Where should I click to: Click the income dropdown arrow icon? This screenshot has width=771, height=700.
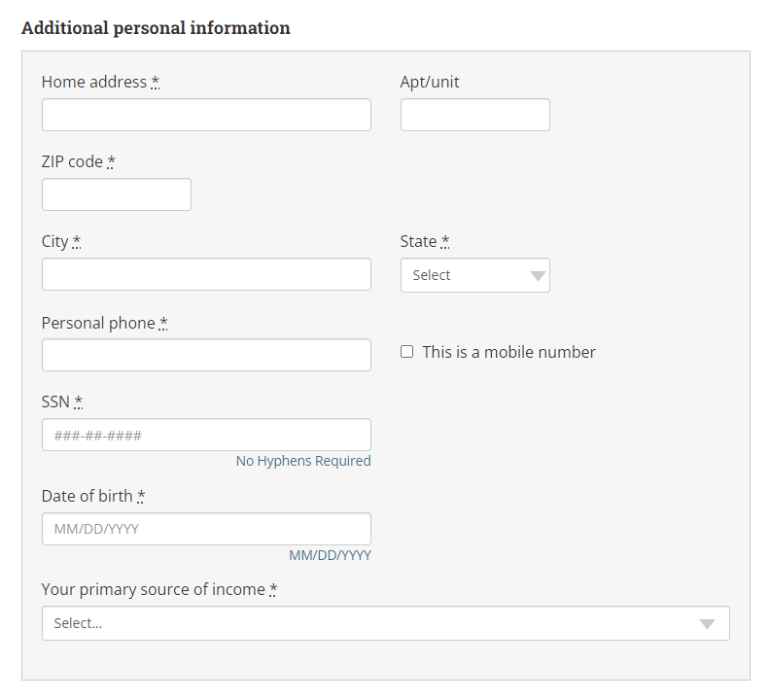point(707,624)
